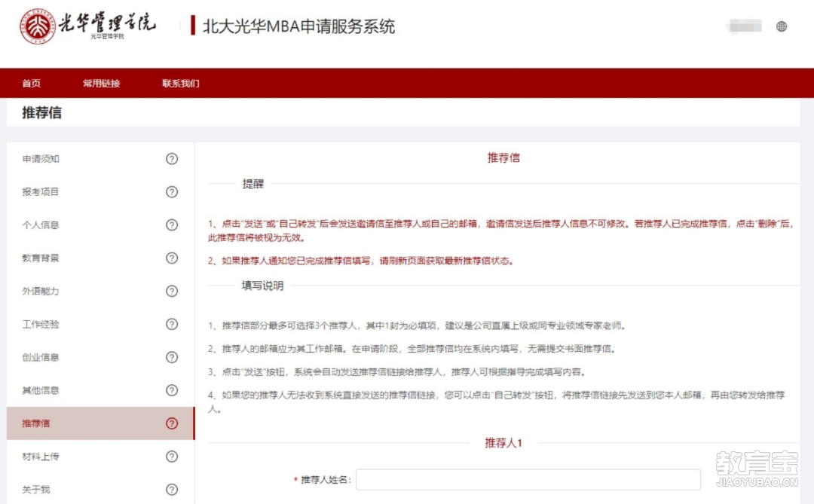Click help icon next to 推荐信
Screen dimensions: 814x504
point(172,423)
